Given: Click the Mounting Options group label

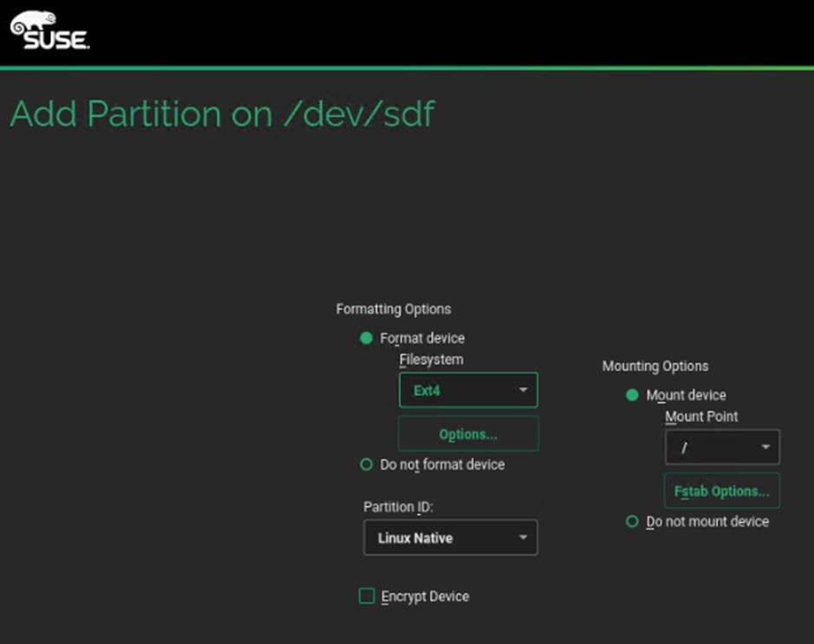Looking at the screenshot, I should [655, 367].
